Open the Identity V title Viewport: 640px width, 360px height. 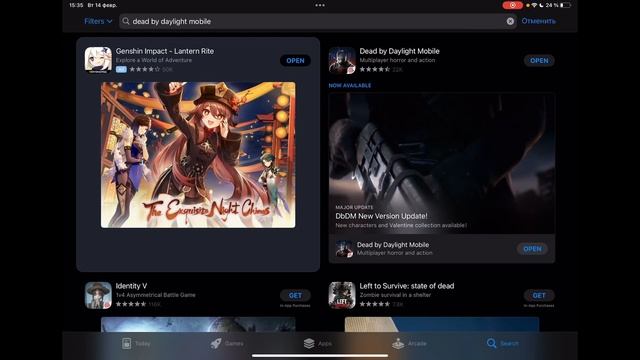(x=131, y=286)
